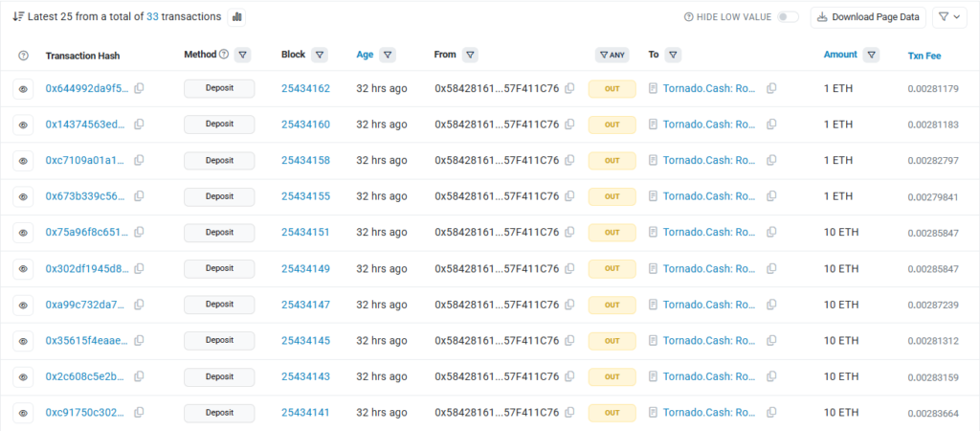Copy hash 0x302df1945d8 using copy icon
The width and height of the screenshot is (980, 431).
pos(139,268)
